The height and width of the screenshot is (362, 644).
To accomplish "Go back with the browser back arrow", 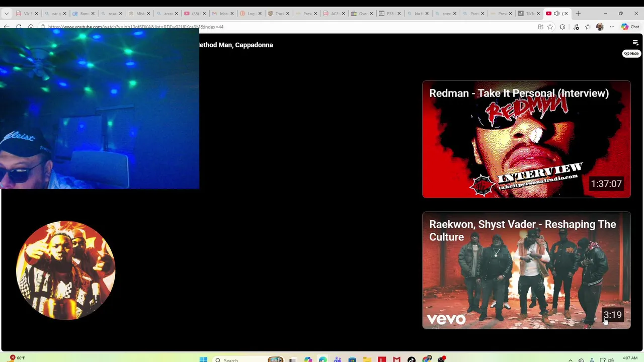I will (7, 27).
